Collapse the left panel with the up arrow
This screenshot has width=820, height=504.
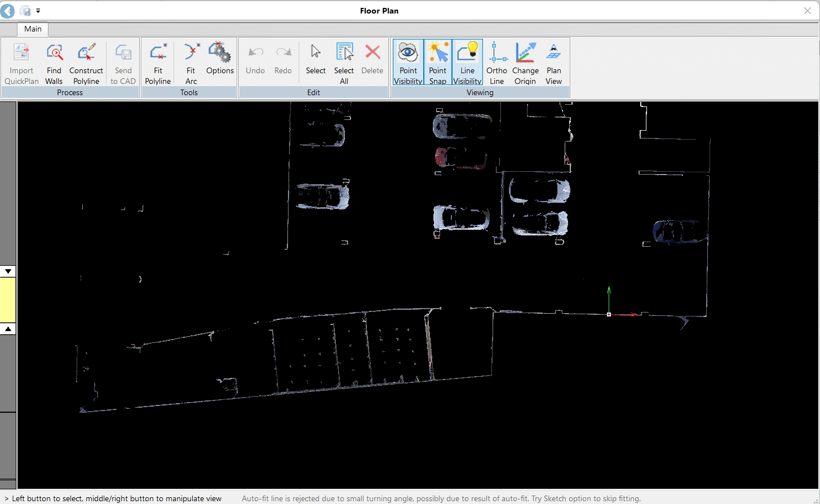(8, 328)
